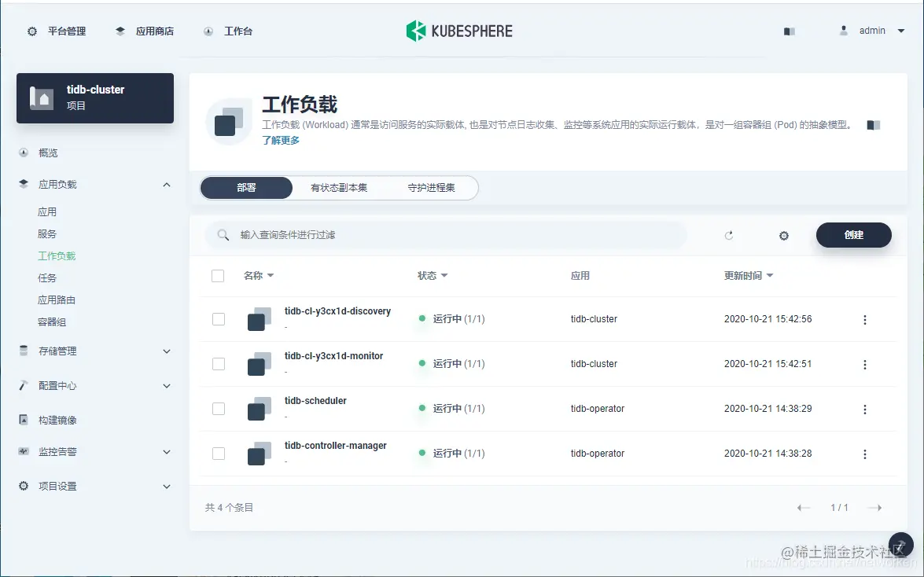
Task: Click the 监控告警 monitoring icon
Action: pos(24,451)
